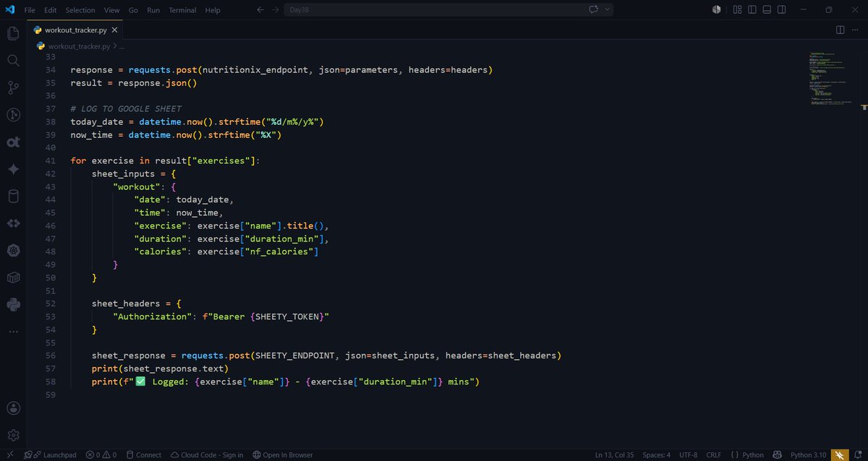
Task: Toggle the primary side bar
Action: click(752, 10)
